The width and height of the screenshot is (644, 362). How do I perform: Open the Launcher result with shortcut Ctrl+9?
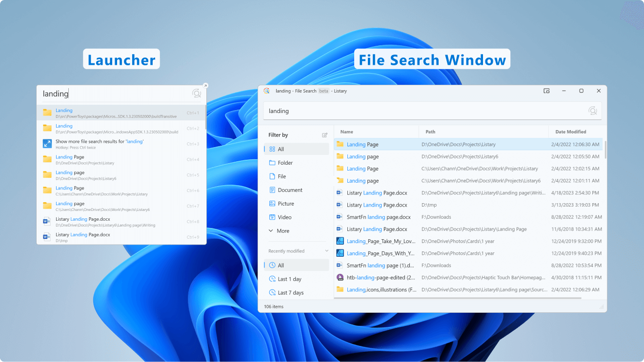pos(121,237)
